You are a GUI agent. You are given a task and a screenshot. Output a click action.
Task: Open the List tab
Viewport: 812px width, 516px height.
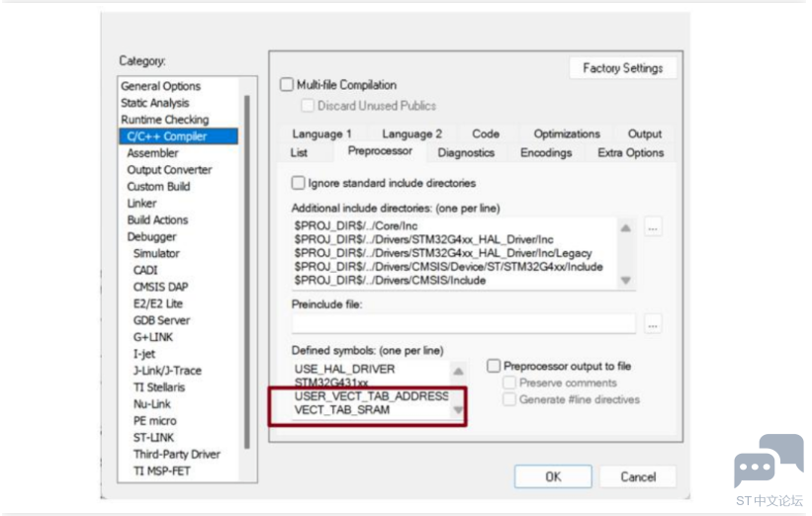click(x=299, y=152)
